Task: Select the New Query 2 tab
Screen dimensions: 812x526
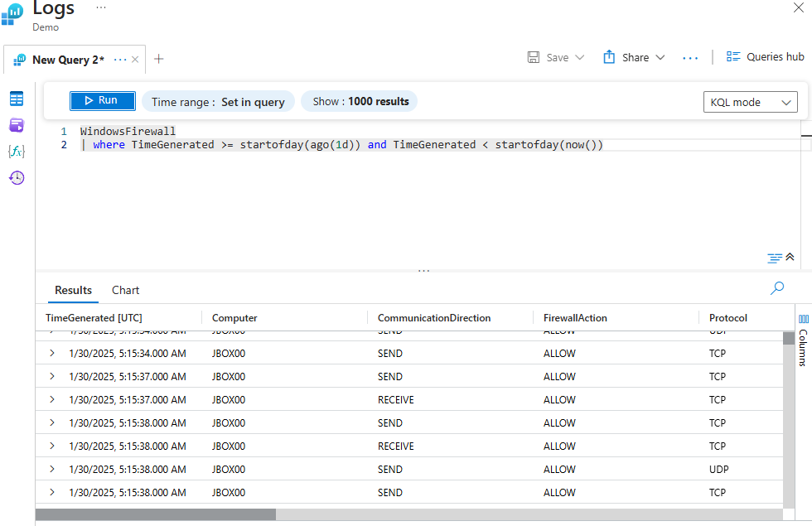Action: (68, 60)
